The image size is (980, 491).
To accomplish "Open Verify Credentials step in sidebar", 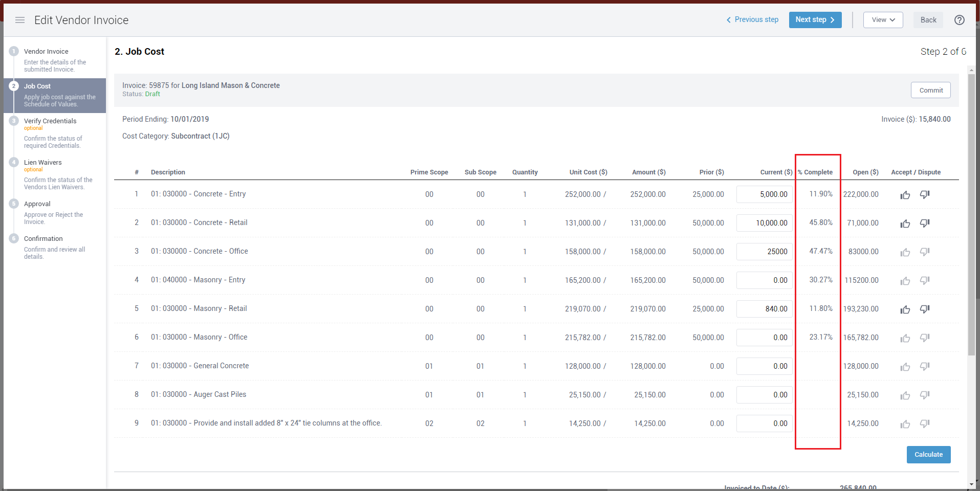I will (50, 121).
